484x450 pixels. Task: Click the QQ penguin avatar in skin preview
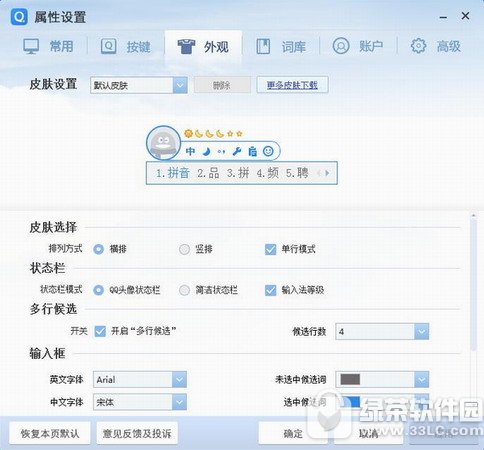163,143
